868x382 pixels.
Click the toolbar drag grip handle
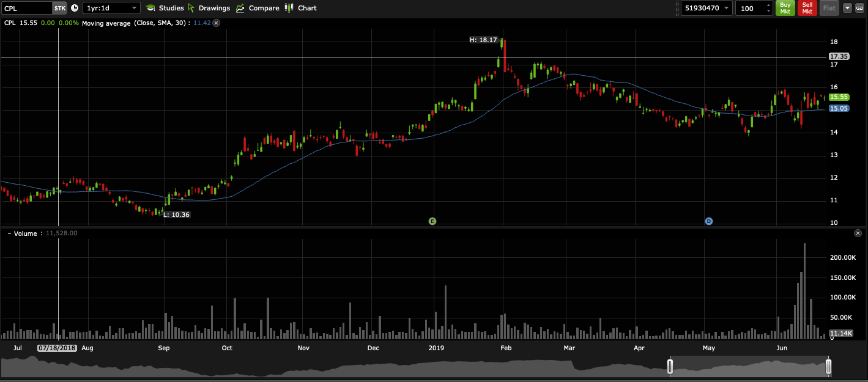click(677, 8)
